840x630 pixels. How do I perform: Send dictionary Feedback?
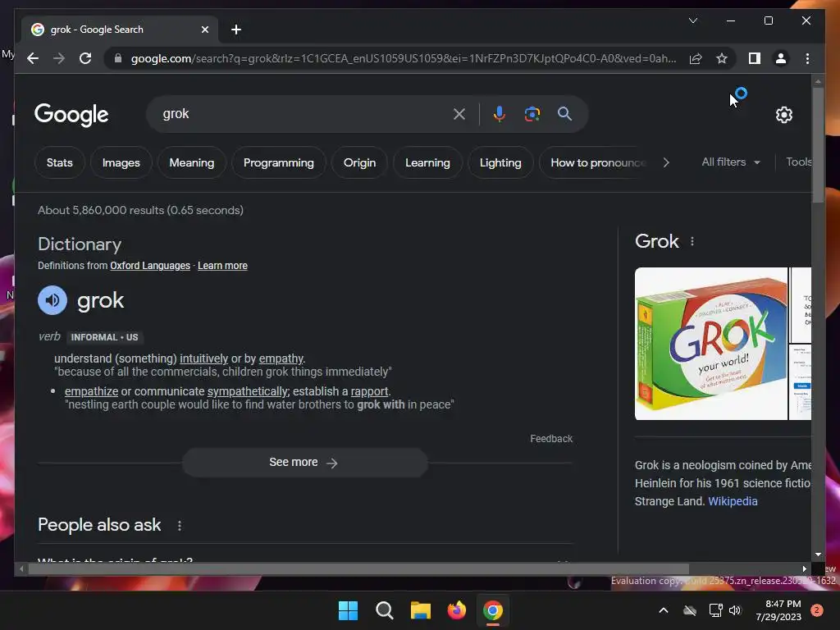[x=551, y=439]
